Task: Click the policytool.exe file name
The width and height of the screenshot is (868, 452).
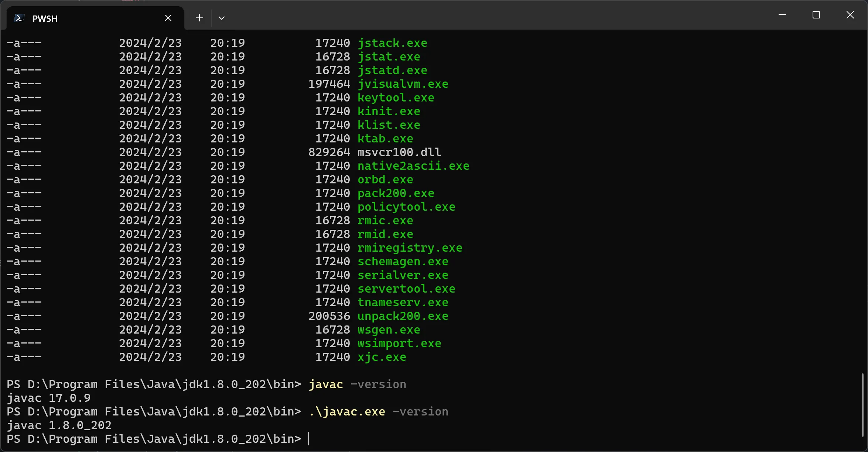Action: (406, 207)
